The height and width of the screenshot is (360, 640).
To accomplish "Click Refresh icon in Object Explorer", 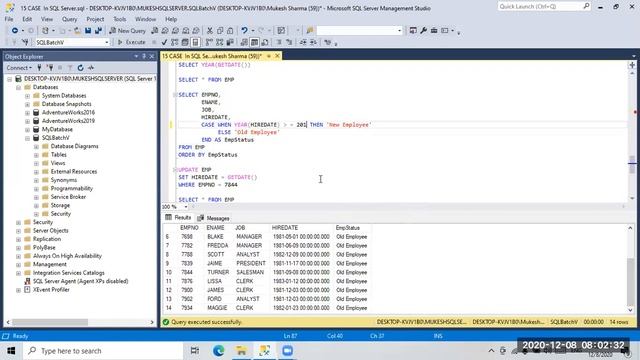I will click(80, 68).
